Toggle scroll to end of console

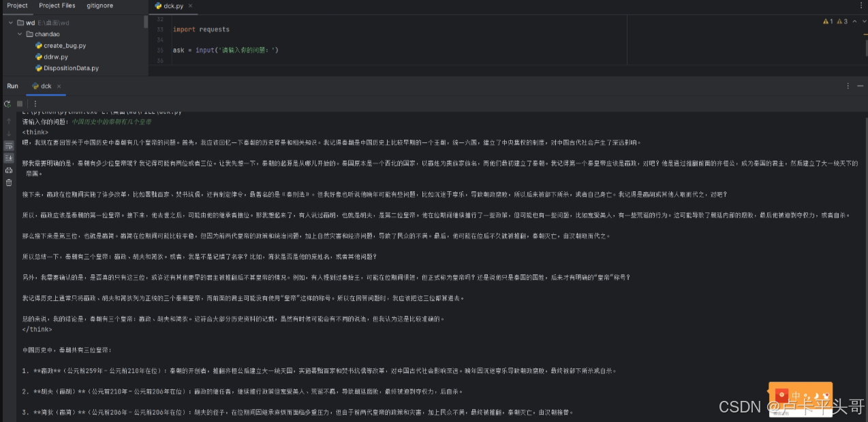click(x=9, y=158)
